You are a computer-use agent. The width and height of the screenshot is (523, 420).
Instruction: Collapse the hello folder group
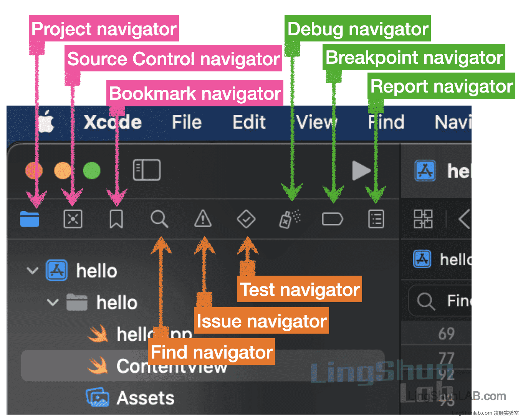[x=53, y=303]
